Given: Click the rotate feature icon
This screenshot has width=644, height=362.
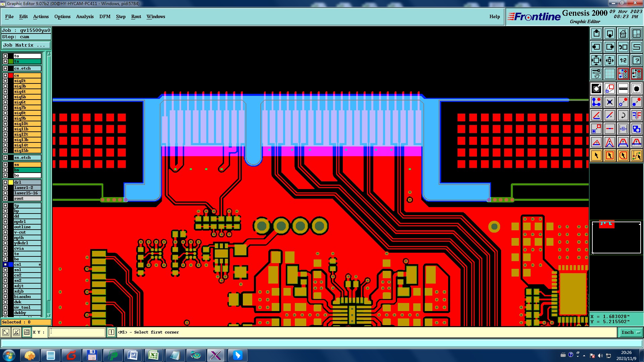Looking at the screenshot, I should pos(623,116).
